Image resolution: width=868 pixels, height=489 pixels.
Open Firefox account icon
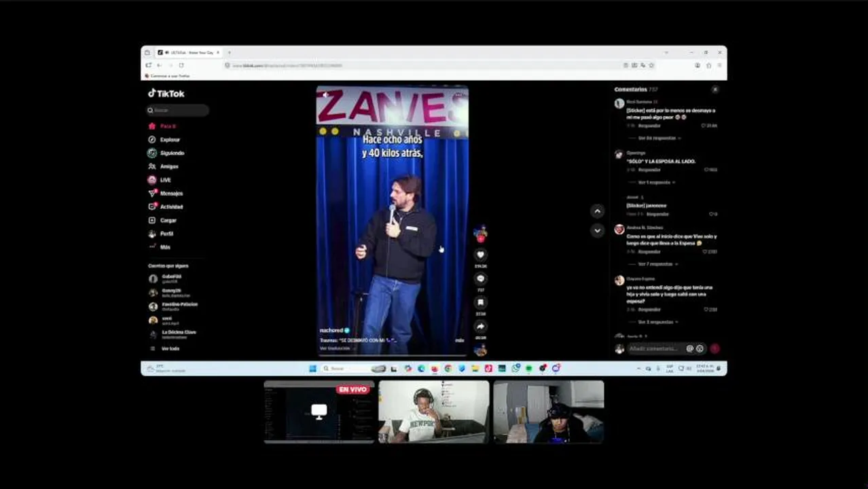pyautogui.click(x=698, y=65)
